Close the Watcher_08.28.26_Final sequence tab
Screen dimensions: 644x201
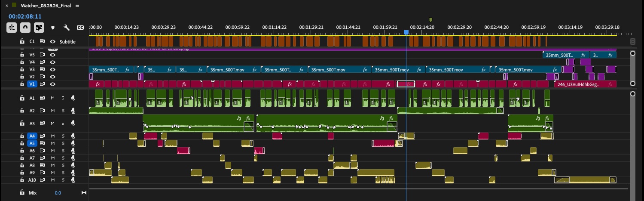click(x=7, y=6)
